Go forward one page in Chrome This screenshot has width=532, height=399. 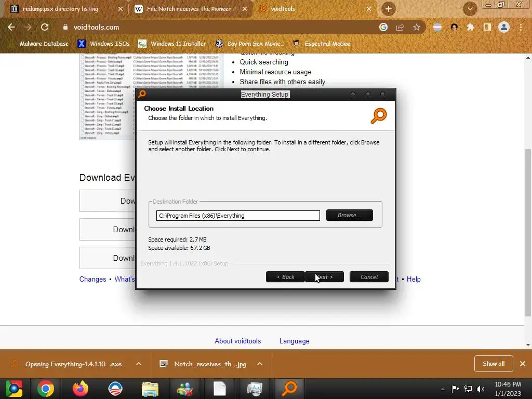(x=28, y=27)
